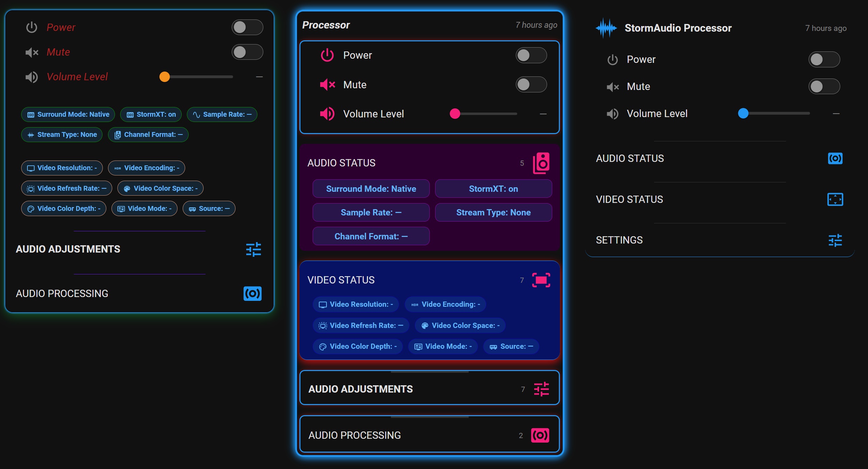Click the Video Resolution chip in VIDEO STATUS
The image size is (868, 469).
(x=356, y=304)
